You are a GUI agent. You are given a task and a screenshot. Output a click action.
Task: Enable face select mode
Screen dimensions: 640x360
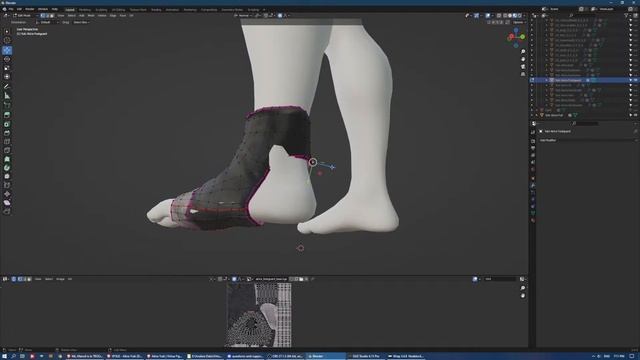[51, 16]
